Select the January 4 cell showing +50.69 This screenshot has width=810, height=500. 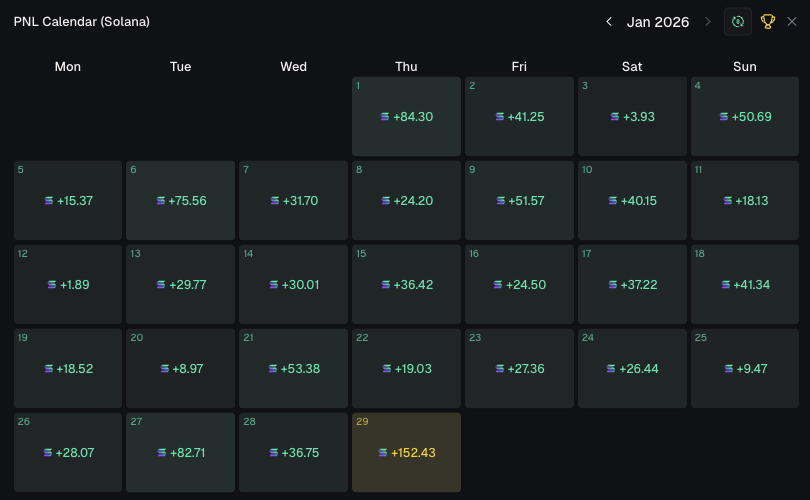pyautogui.click(x=745, y=116)
